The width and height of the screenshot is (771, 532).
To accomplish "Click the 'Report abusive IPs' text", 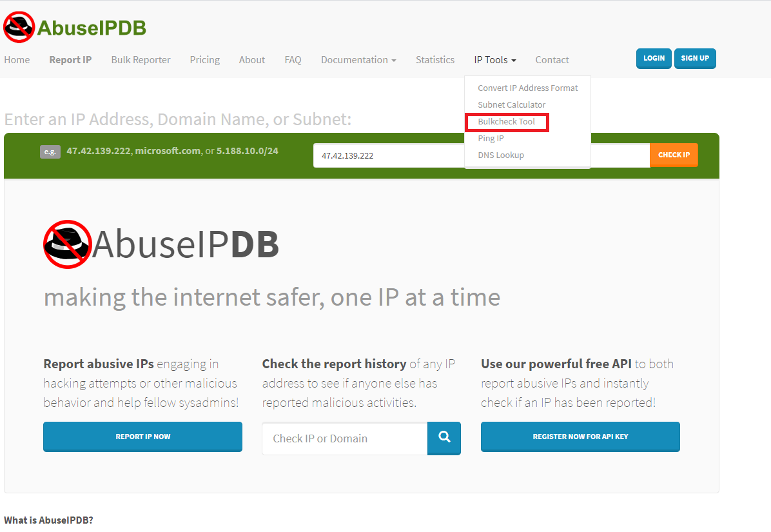I will pos(99,364).
